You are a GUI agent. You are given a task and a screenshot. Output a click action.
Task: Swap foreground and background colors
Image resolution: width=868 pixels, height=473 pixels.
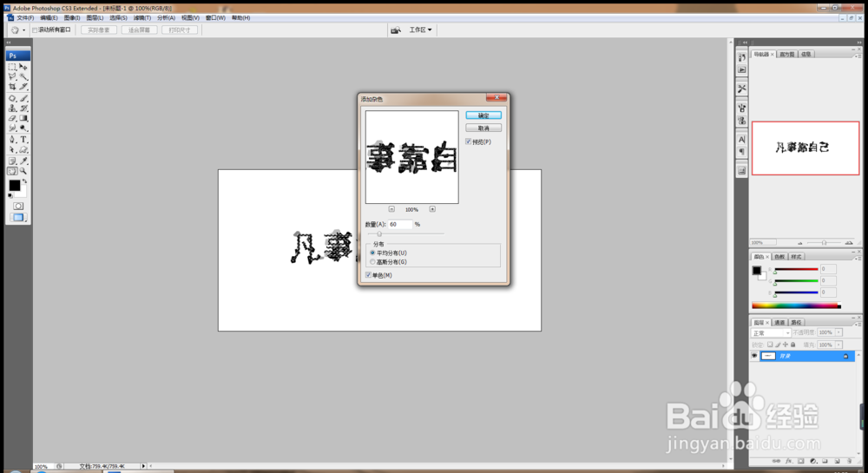coord(24,181)
